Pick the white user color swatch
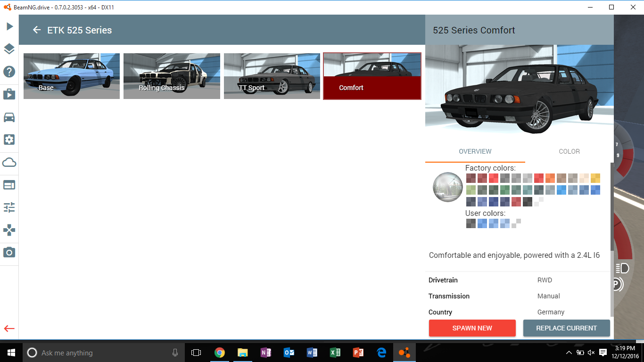 516,223
